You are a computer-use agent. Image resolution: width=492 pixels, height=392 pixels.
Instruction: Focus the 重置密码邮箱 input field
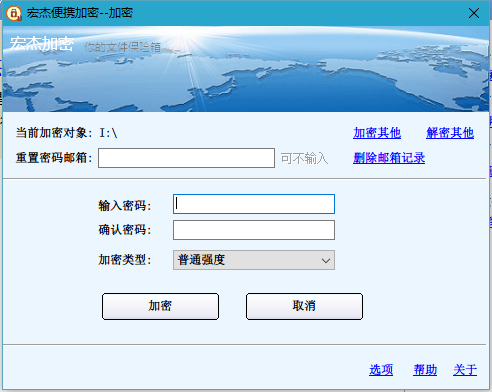(186, 158)
